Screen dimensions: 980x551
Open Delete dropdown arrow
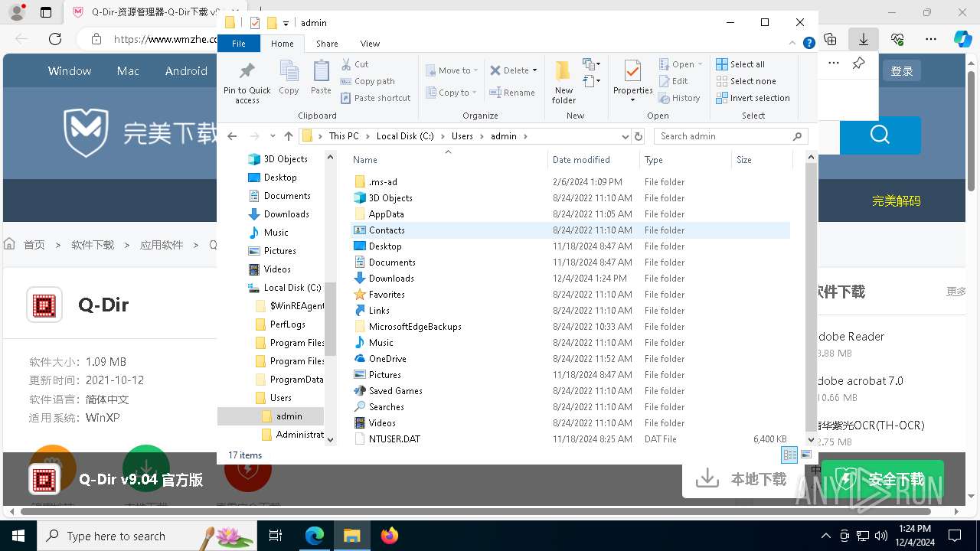[x=534, y=70]
